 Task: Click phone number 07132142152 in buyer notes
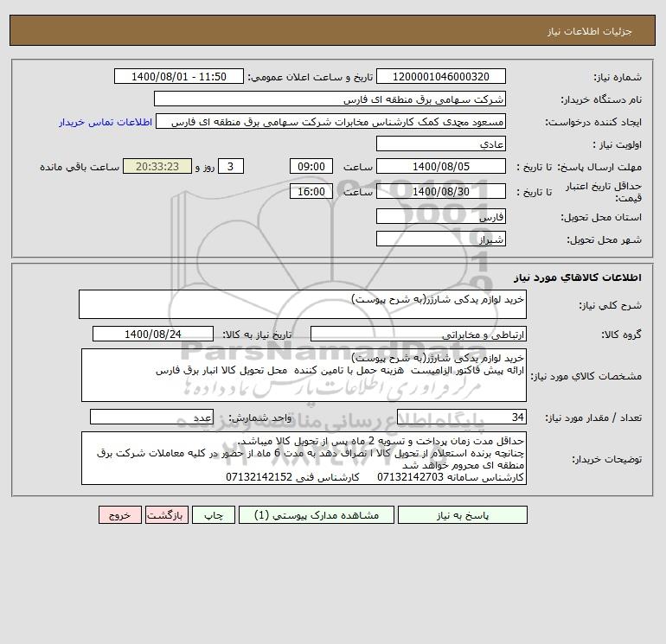pyautogui.click(x=259, y=477)
